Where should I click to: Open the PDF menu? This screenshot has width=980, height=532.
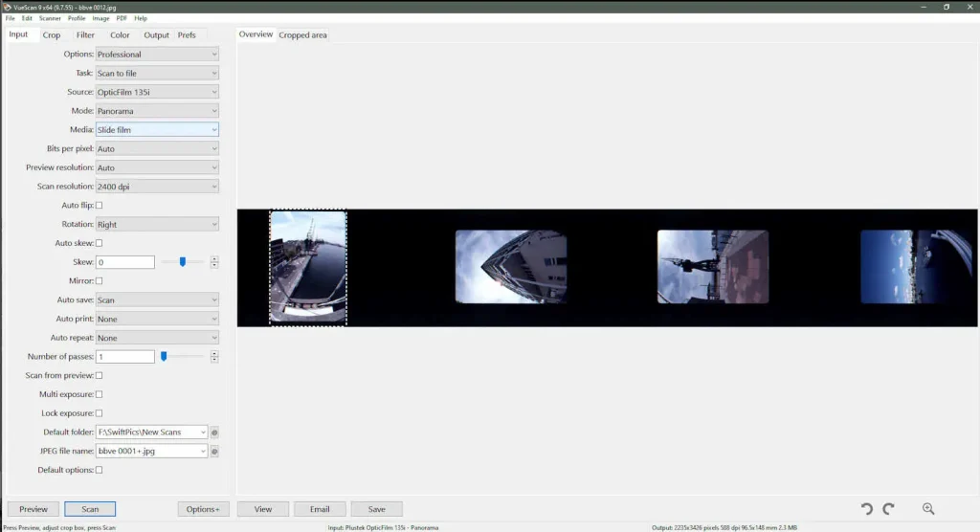pos(122,18)
